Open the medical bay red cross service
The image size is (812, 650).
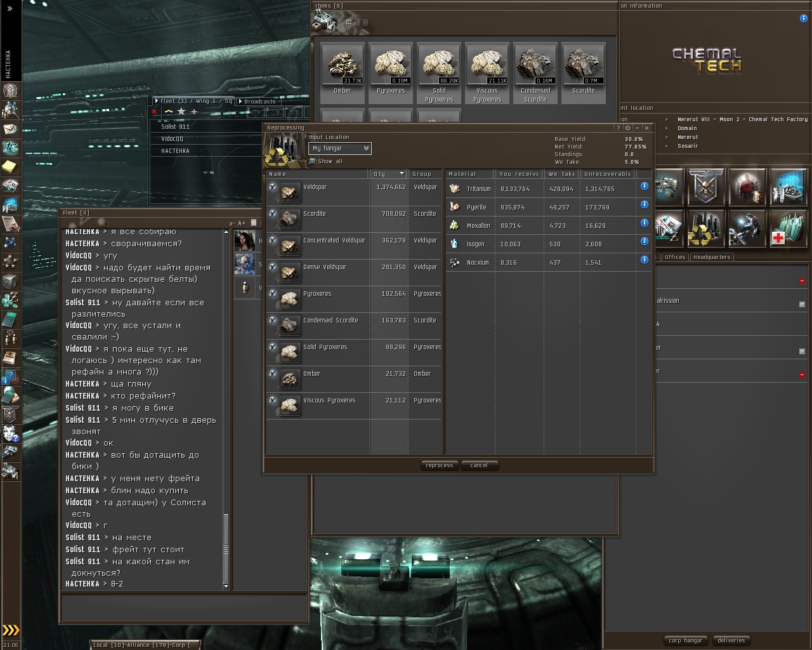(x=788, y=228)
